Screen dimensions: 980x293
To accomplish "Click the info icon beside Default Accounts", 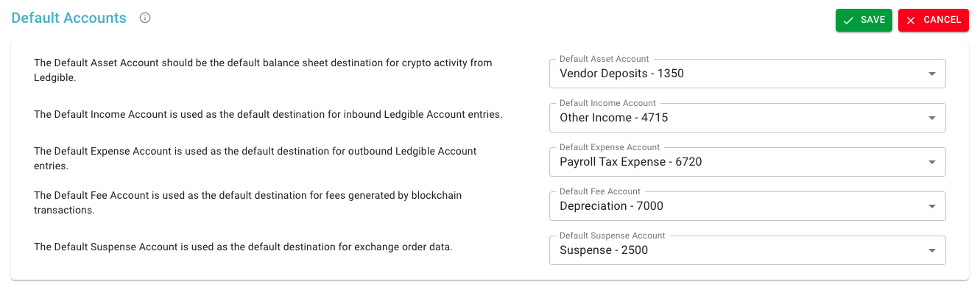I will coord(145,18).
